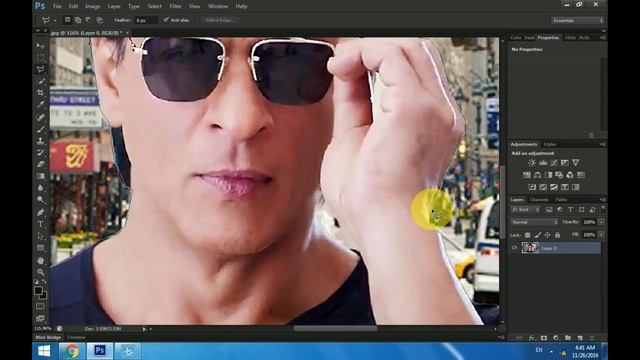Open the Adjustments panel flyout menu

602,144
